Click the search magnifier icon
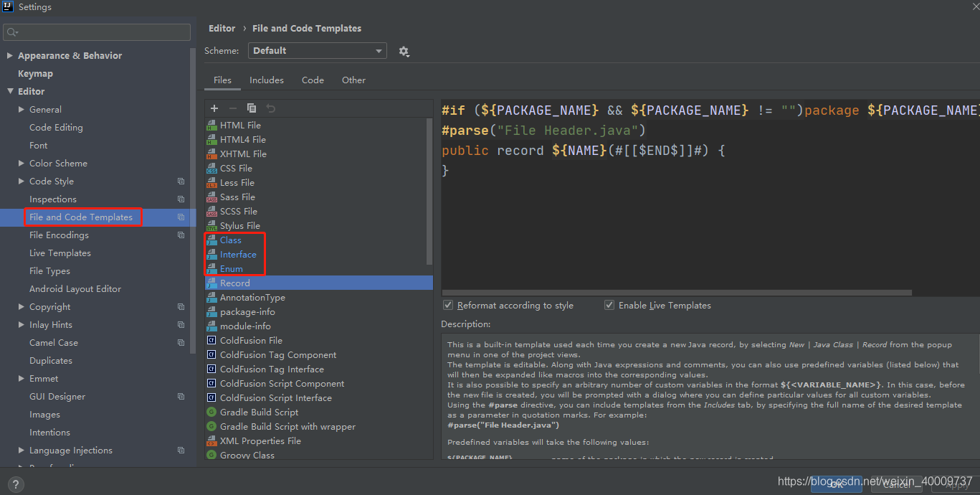 (13, 32)
